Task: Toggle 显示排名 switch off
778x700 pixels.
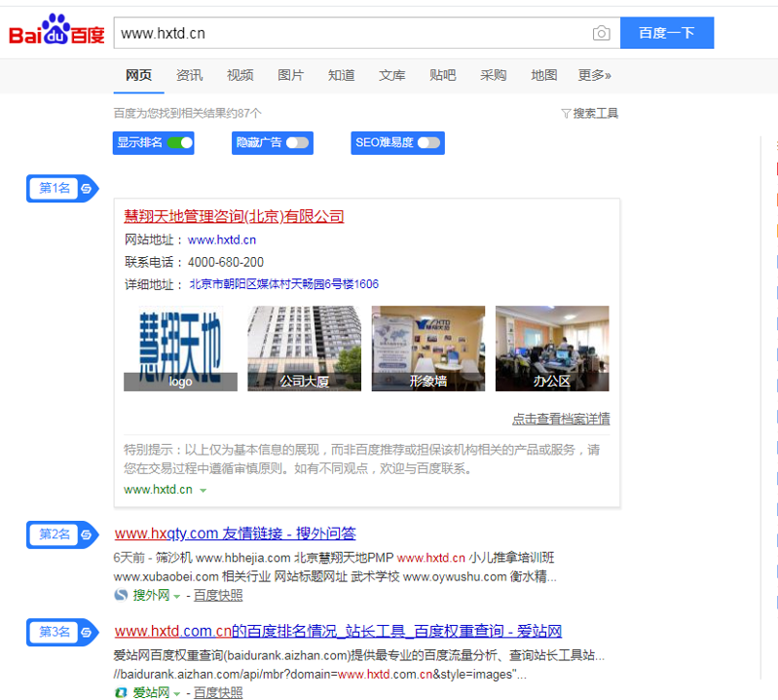Action: 179,143
